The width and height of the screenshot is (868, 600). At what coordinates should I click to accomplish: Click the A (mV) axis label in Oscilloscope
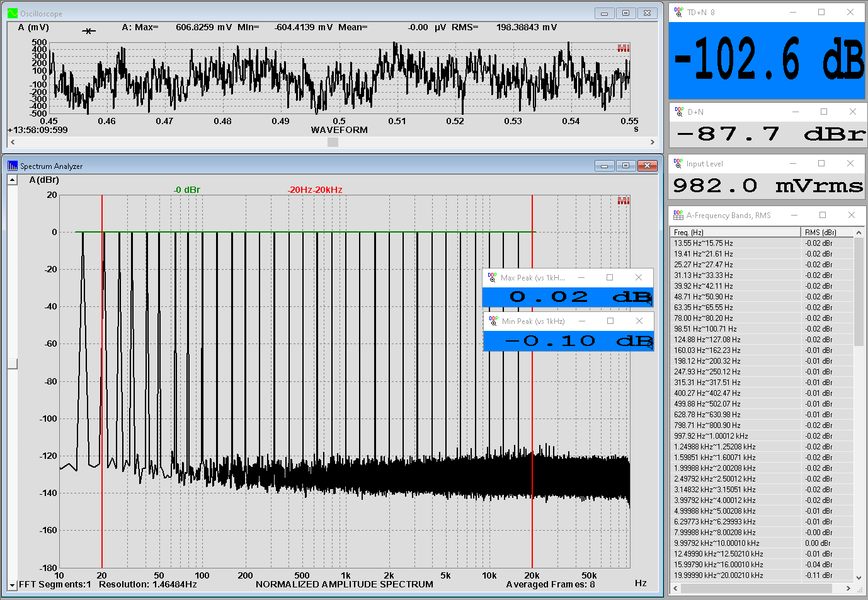coord(33,28)
